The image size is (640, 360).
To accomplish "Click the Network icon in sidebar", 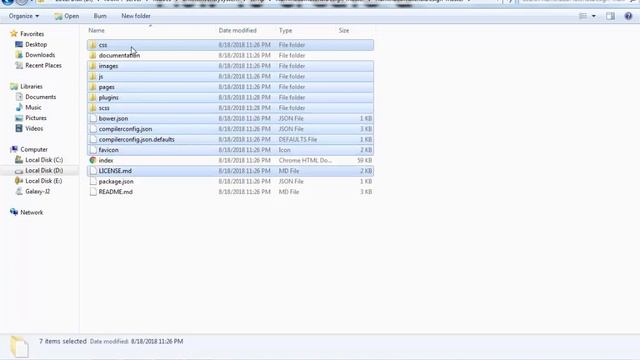I will tap(14, 212).
